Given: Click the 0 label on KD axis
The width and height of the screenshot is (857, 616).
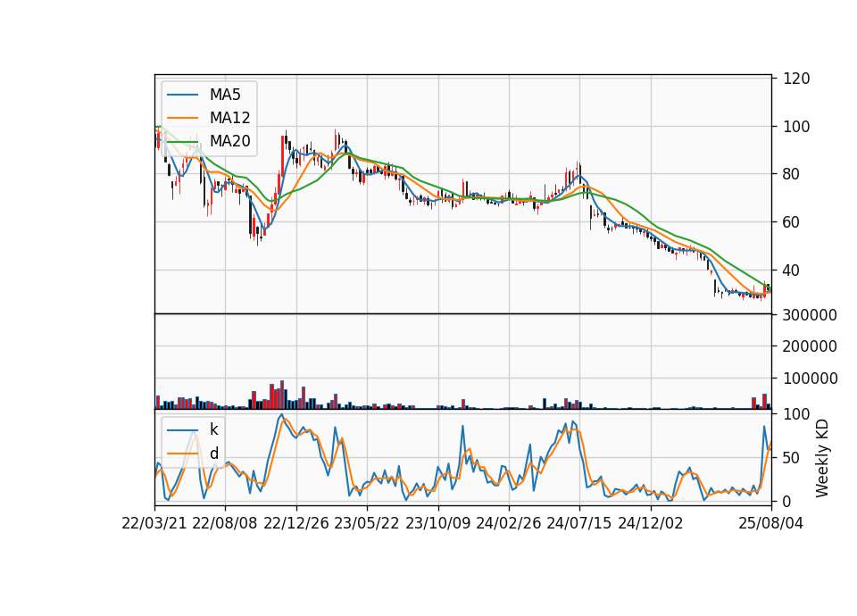Looking at the screenshot, I should coord(787,501).
